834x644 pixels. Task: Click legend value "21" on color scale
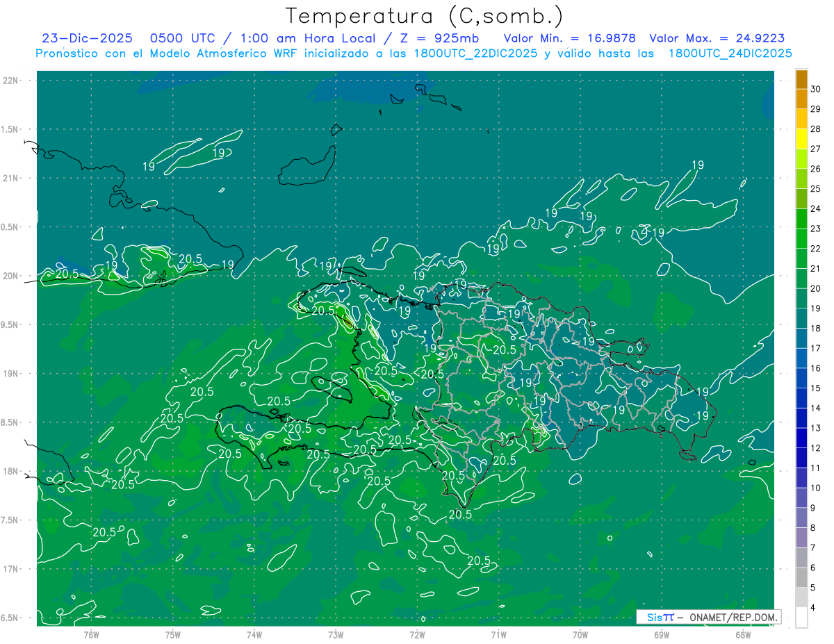click(x=816, y=269)
